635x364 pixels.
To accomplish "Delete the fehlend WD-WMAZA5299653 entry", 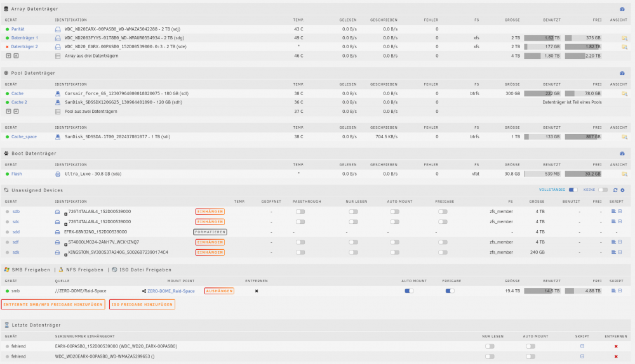I will tap(616, 357).
